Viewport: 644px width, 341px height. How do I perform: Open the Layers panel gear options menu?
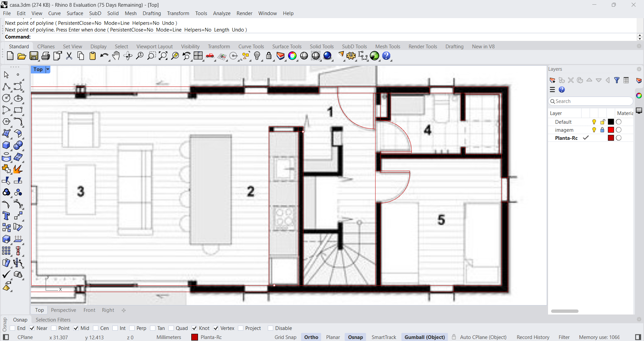point(639,69)
